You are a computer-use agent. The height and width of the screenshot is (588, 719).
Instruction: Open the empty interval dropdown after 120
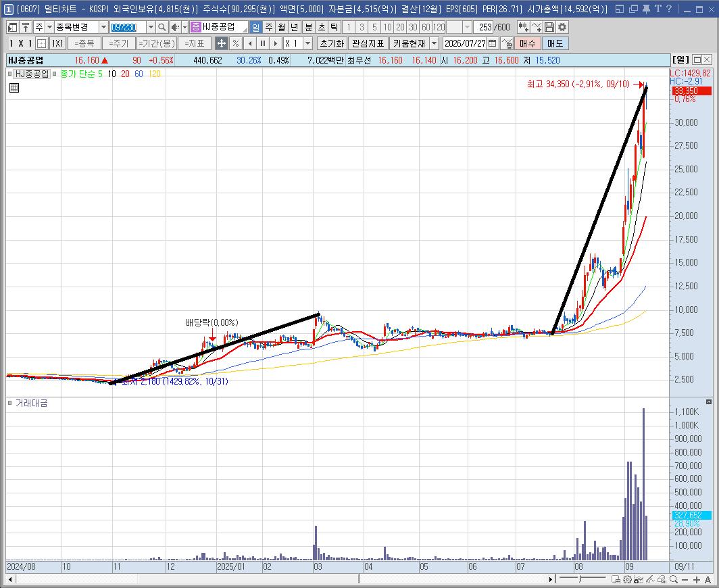click(467, 28)
